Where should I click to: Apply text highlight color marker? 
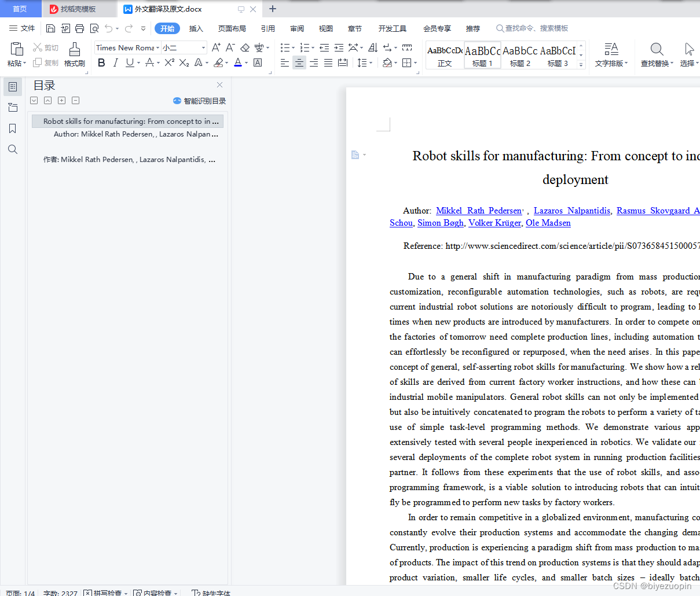218,62
